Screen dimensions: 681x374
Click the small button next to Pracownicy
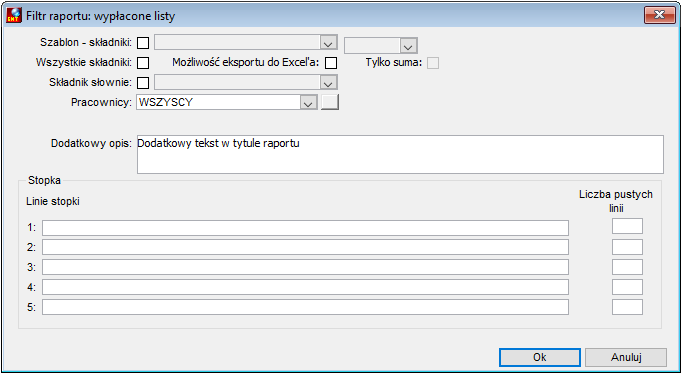pyautogui.click(x=330, y=103)
